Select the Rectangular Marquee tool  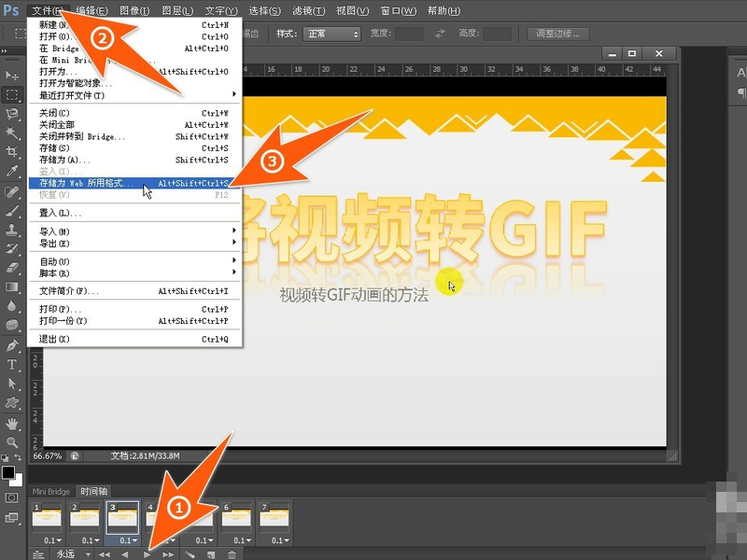point(12,94)
